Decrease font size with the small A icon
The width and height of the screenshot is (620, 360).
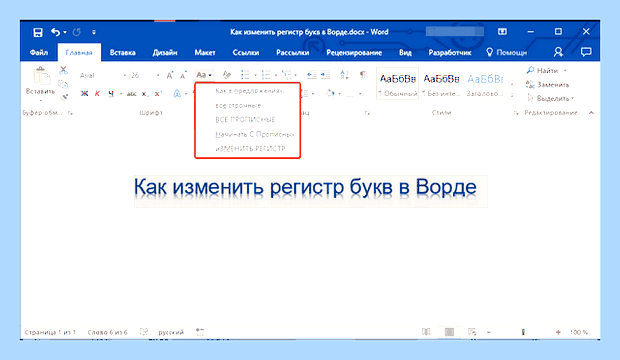(183, 76)
